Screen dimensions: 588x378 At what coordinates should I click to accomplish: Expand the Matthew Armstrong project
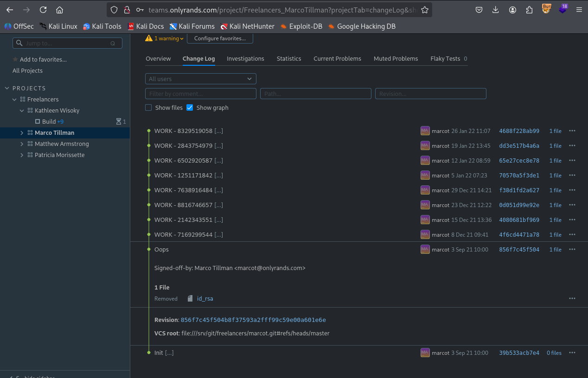pyautogui.click(x=22, y=144)
